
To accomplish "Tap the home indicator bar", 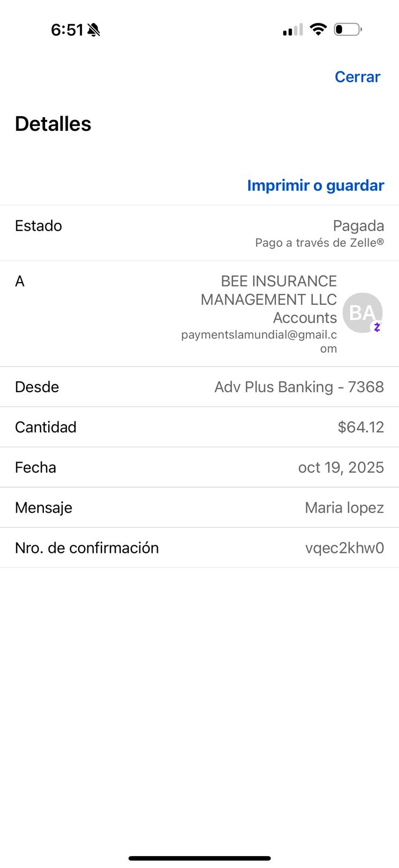I will (x=200, y=858).
